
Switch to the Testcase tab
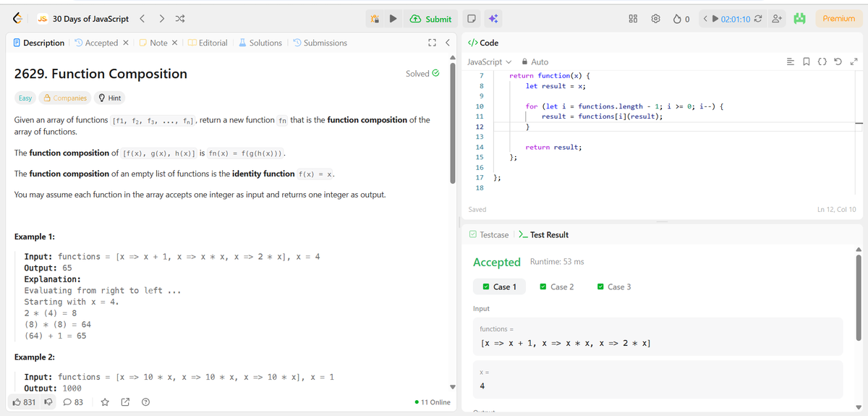(489, 235)
